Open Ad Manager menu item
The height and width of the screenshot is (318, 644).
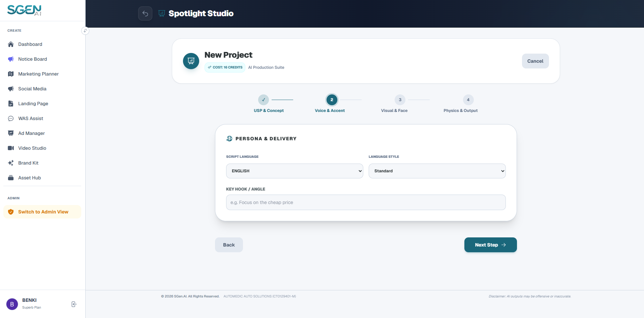42,133
